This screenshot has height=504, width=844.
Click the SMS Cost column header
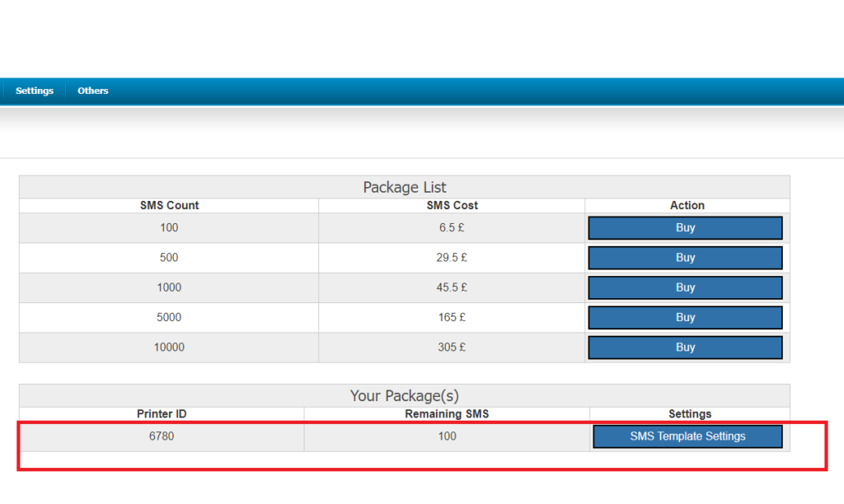tap(452, 205)
